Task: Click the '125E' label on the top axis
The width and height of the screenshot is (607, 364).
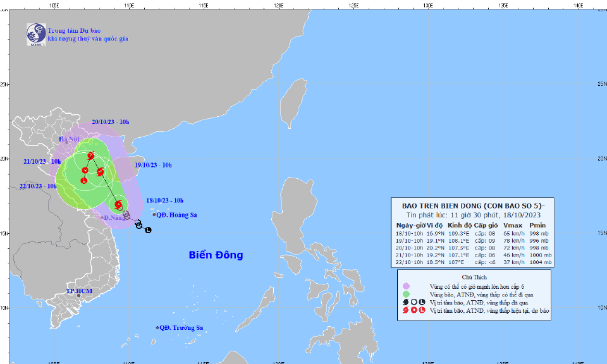Action: point(353,6)
